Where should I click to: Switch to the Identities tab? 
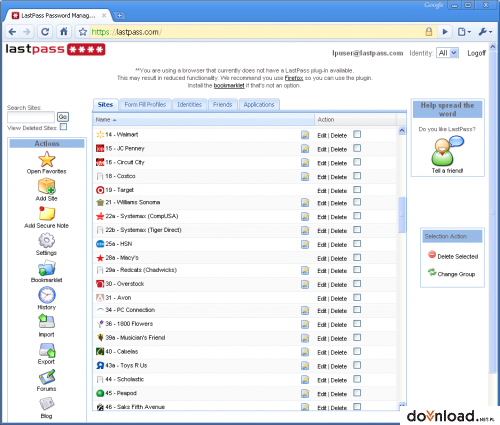coord(189,105)
